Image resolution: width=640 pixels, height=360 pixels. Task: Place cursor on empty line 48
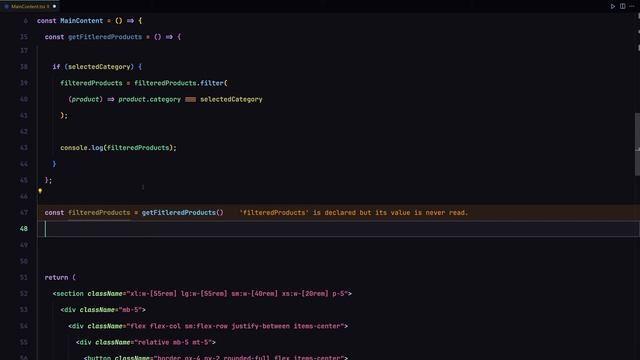339,229
